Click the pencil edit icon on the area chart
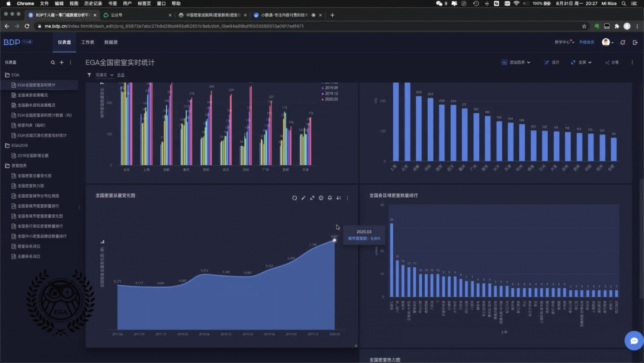The image size is (644, 363). pos(304,198)
